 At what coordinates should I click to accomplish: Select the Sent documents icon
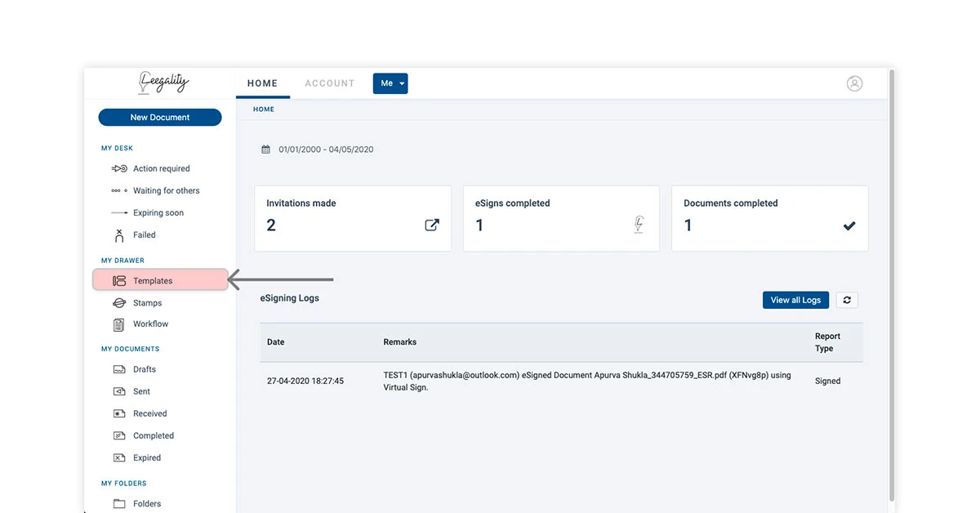click(x=119, y=391)
